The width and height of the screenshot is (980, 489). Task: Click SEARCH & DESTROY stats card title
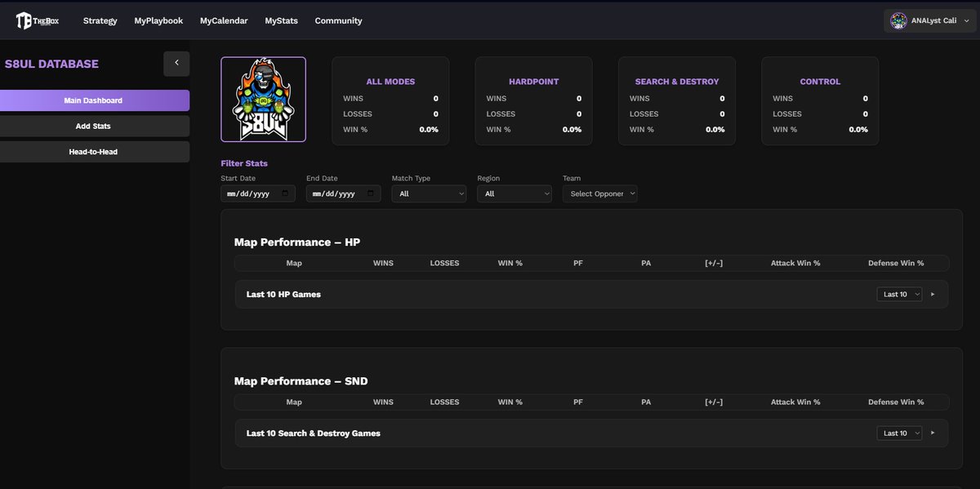point(677,82)
